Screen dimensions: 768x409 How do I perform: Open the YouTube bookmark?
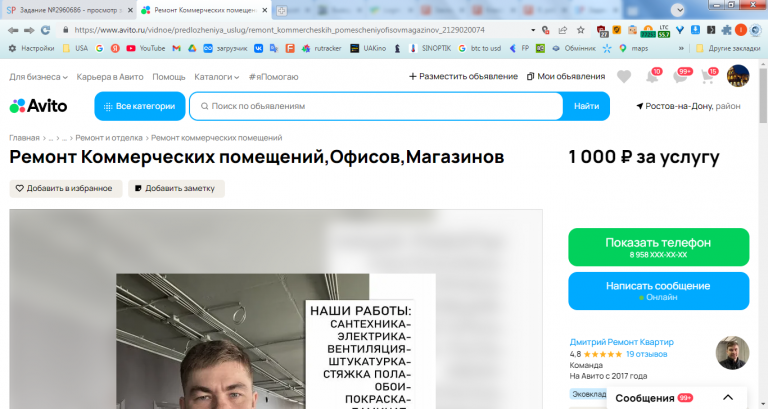(145, 48)
